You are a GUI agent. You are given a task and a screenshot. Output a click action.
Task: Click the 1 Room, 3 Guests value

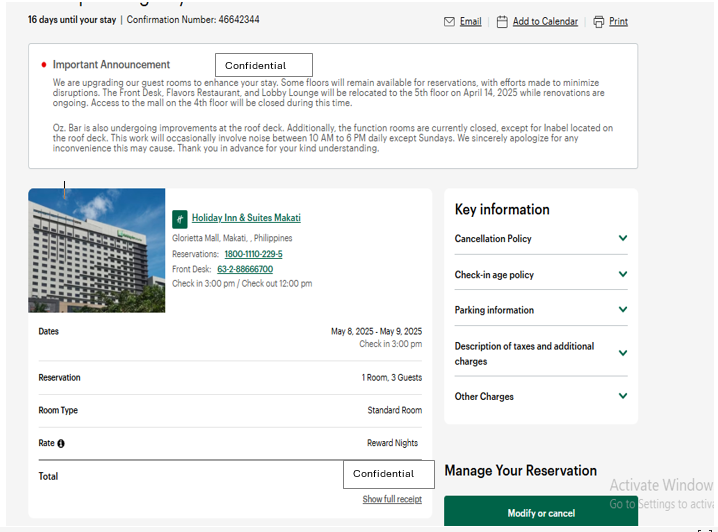392,378
